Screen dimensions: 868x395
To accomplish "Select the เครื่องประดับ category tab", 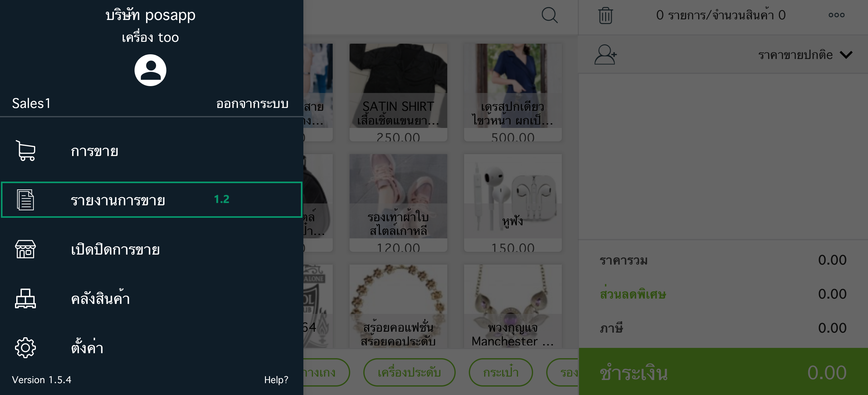I will tap(409, 372).
